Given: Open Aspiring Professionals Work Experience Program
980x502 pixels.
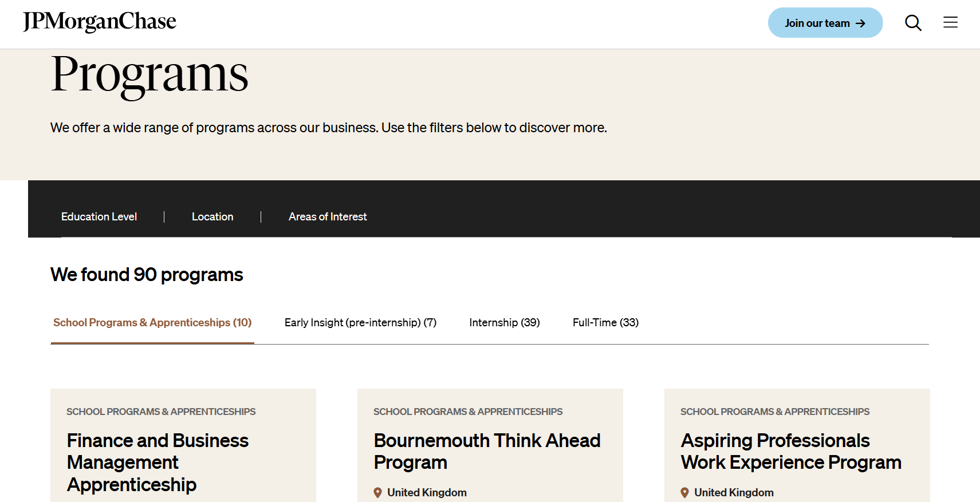Looking at the screenshot, I should (x=791, y=452).
